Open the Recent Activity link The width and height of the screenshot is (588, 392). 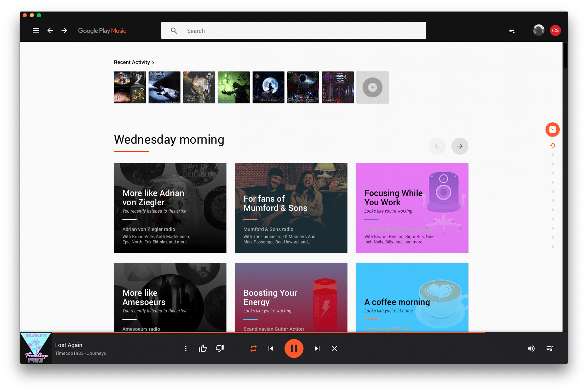(132, 62)
